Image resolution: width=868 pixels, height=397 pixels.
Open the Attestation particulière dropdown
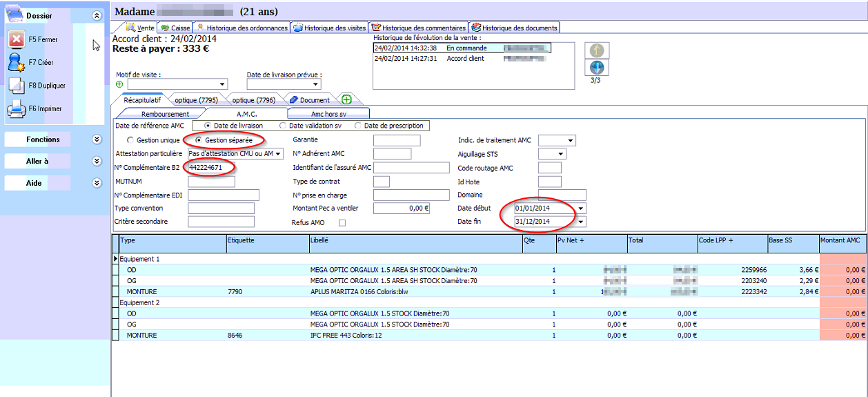coord(279,154)
